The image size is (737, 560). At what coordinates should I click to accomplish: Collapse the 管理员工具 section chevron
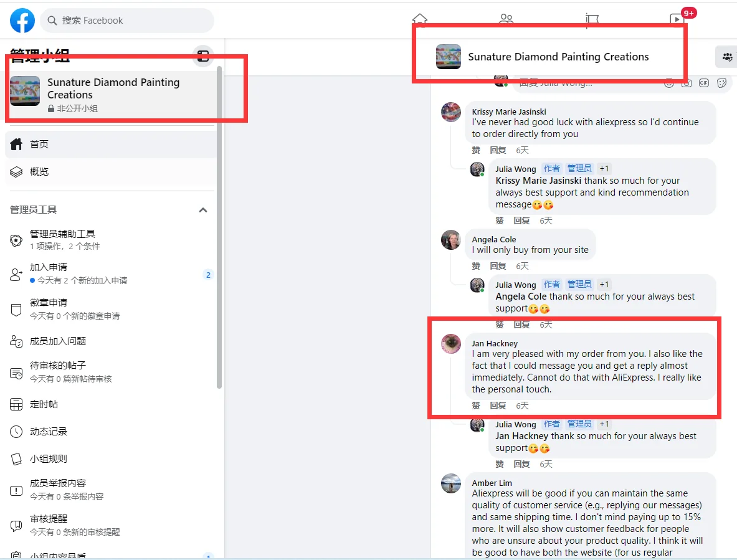pos(203,210)
